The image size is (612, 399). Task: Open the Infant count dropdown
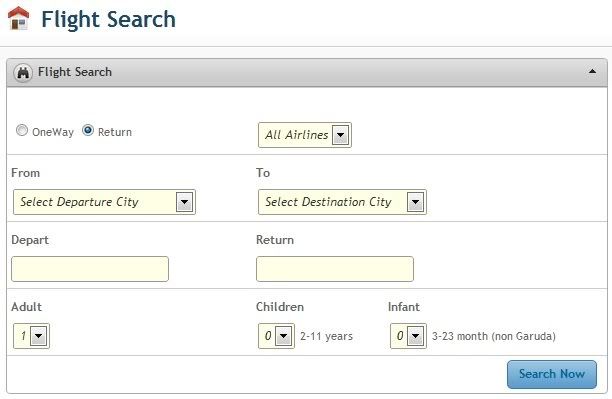408,336
